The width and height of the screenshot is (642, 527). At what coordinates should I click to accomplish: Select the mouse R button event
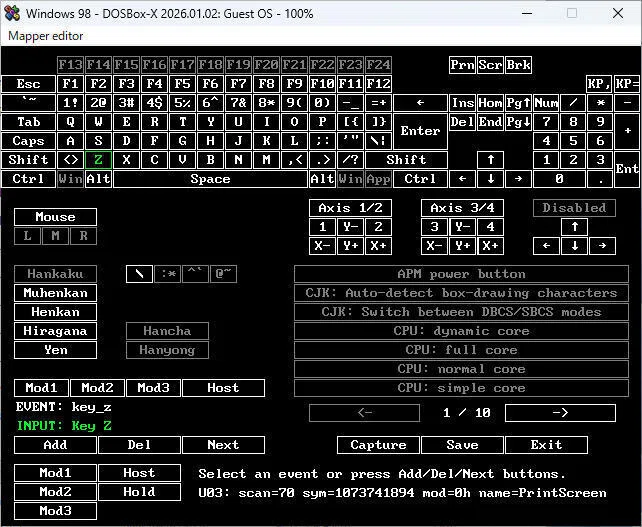pyautogui.click(x=84, y=236)
